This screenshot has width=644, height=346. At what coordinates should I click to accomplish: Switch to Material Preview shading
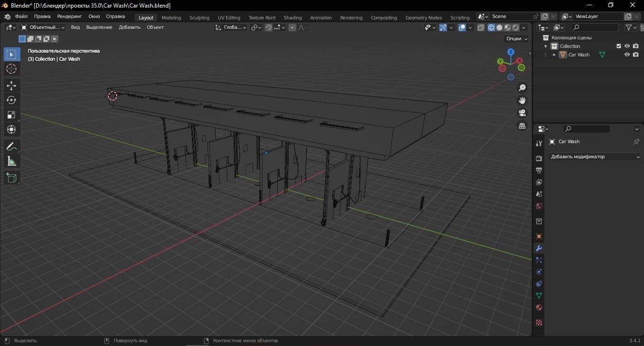click(508, 27)
